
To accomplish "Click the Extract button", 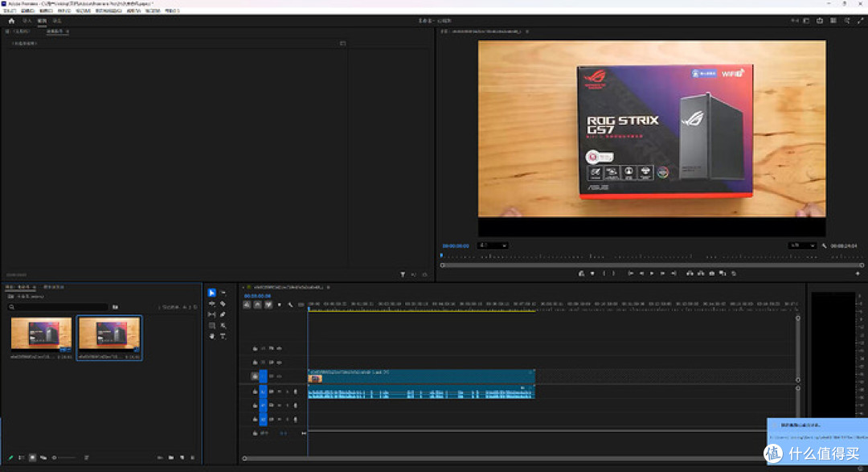I will point(701,273).
